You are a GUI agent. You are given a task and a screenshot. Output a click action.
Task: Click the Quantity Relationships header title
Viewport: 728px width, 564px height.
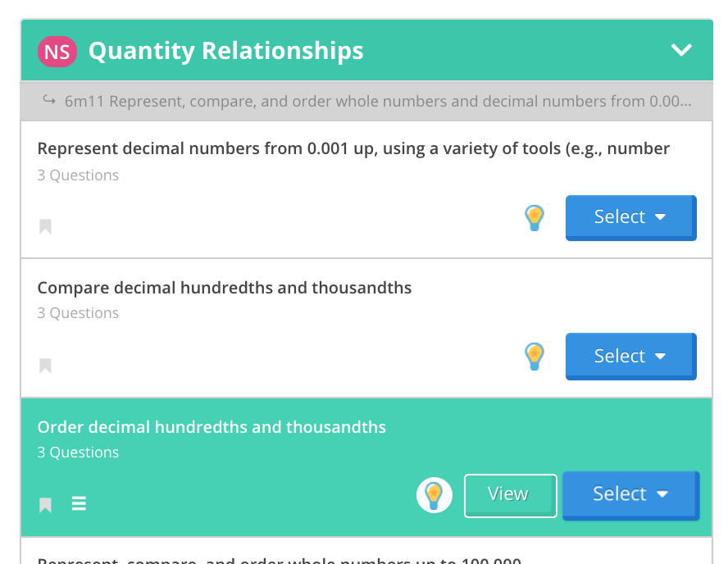(x=227, y=50)
